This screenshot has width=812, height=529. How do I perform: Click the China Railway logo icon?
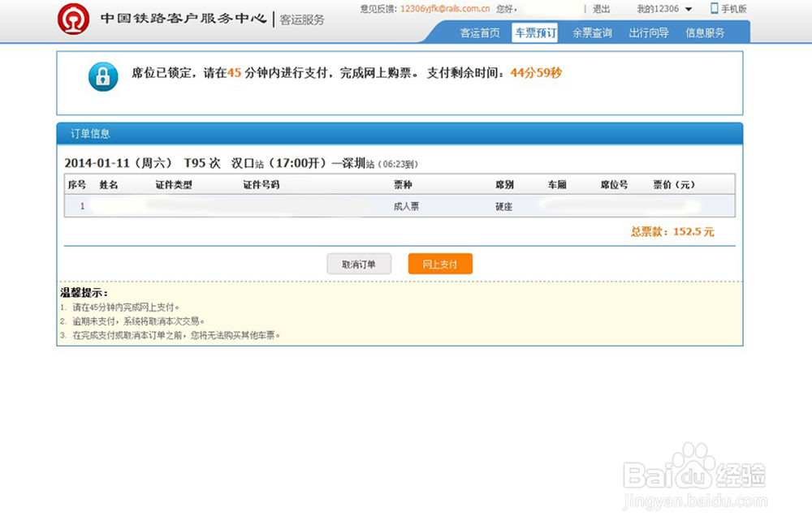[x=75, y=18]
